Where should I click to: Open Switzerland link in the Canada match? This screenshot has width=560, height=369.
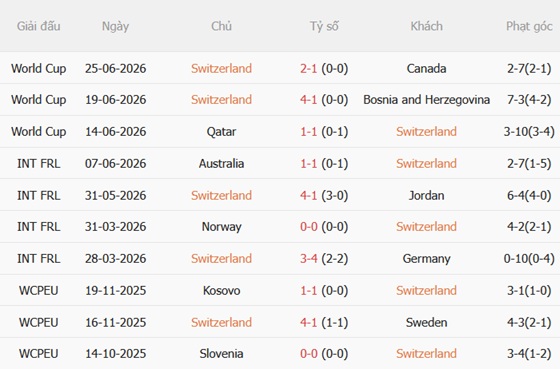(x=221, y=68)
